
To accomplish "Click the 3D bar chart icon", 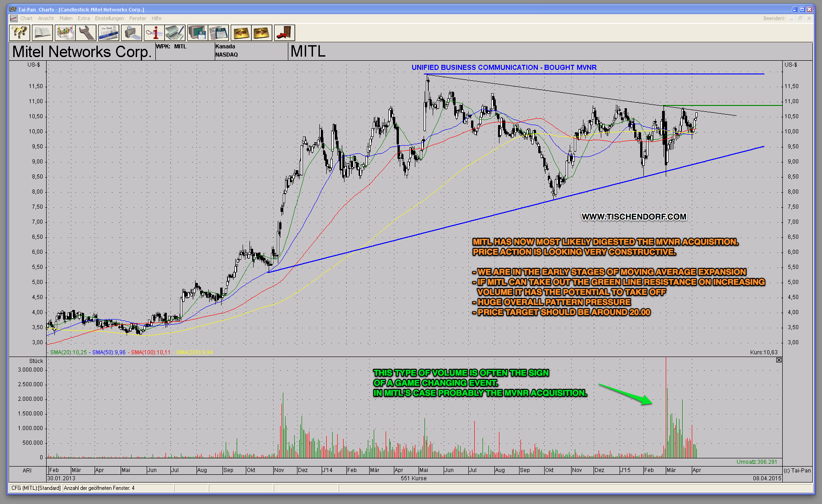I will click(65, 33).
